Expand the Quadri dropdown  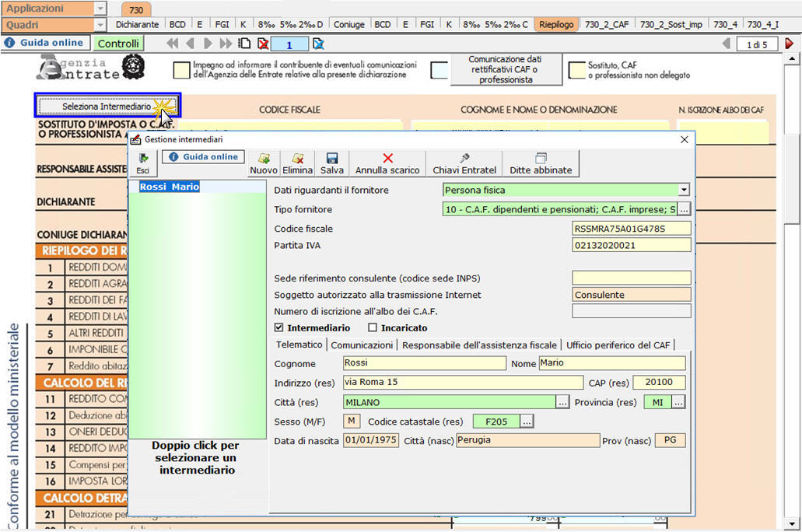pos(100,25)
